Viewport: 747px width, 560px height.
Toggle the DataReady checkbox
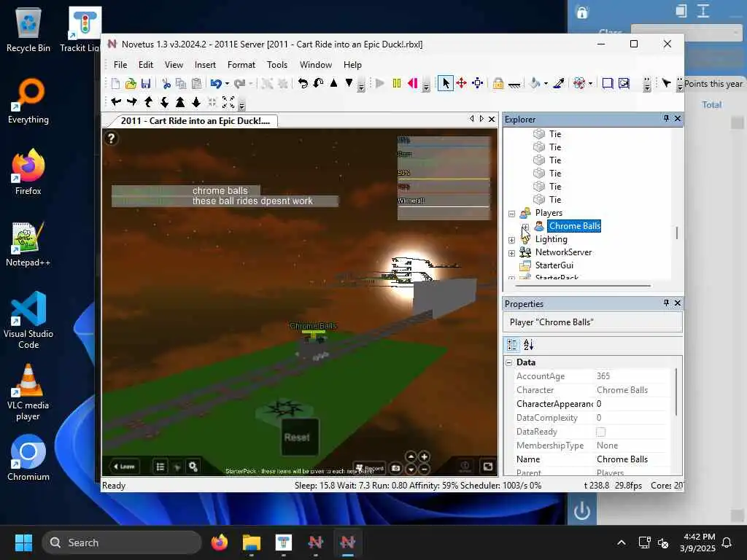coord(601,432)
